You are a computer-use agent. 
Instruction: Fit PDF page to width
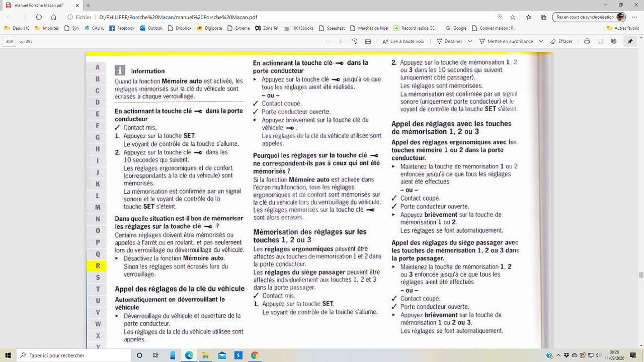tap(368, 41)
